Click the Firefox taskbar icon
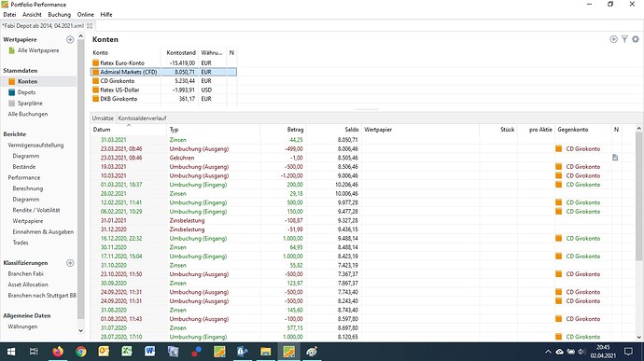This screenshot has width=644, height=361. 58,352
